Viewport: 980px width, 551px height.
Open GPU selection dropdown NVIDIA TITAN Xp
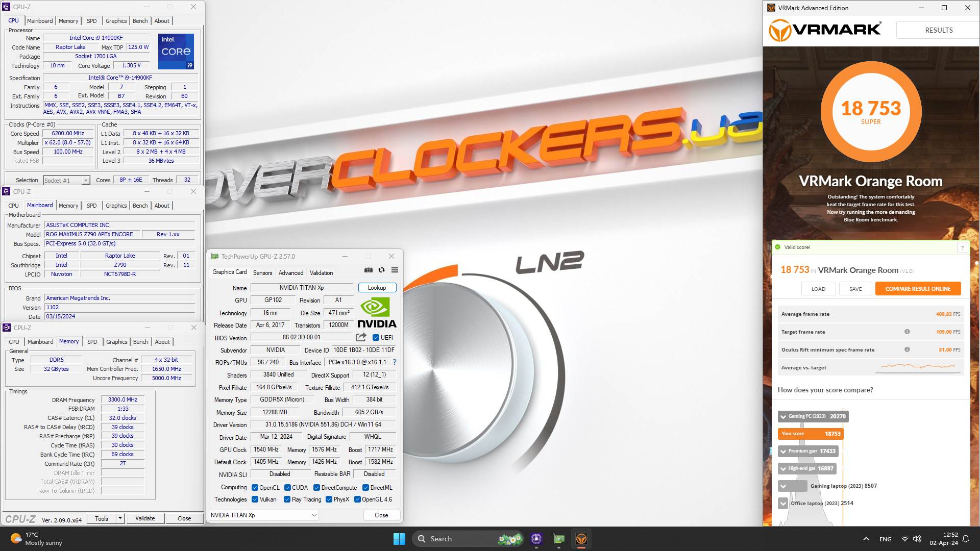pyautogui.click(x=264, y=515)
